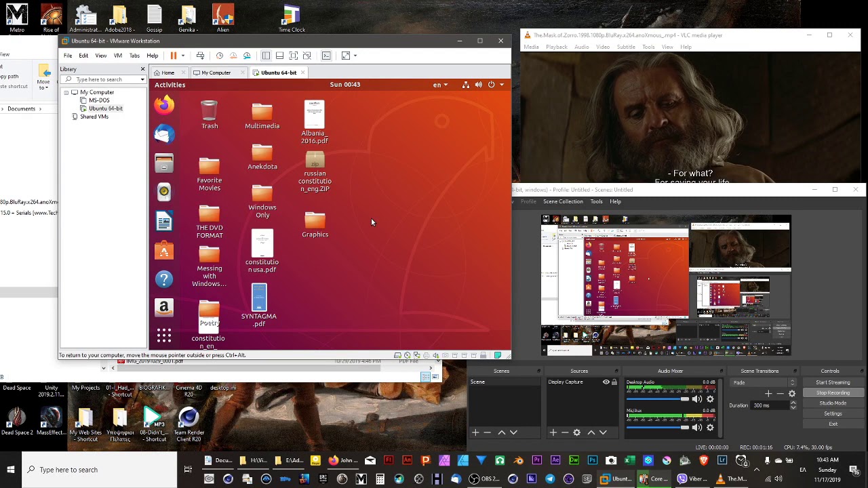Open Ubuntu volume indicator in top bar

tap(478, 85)
